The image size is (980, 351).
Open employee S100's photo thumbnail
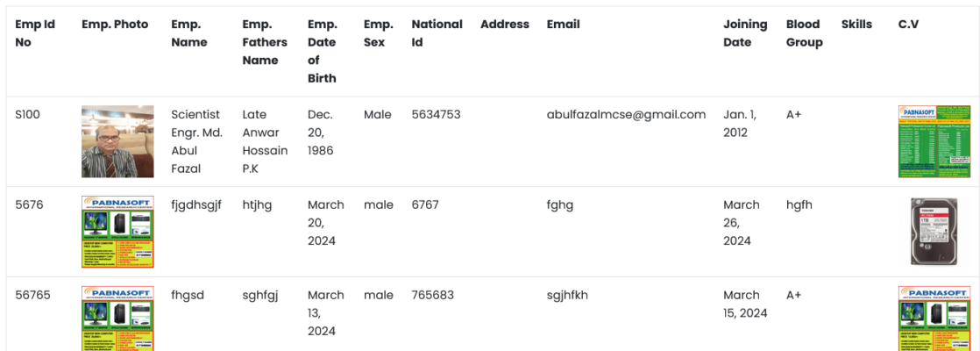pos(117,141)
